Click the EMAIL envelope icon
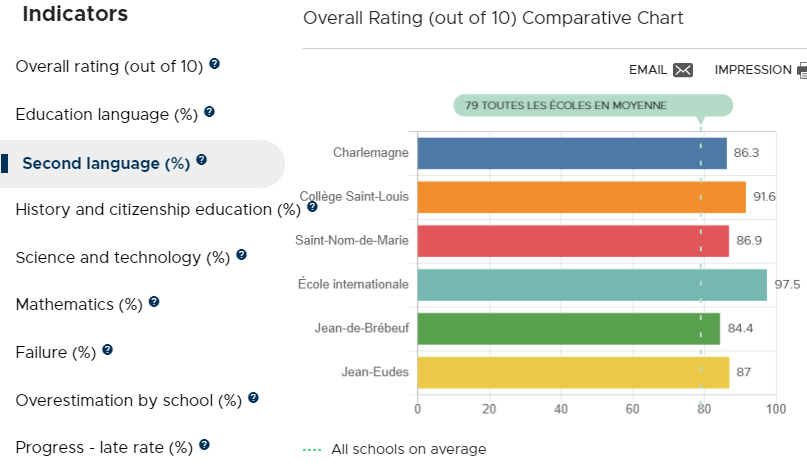 (683, 70)
